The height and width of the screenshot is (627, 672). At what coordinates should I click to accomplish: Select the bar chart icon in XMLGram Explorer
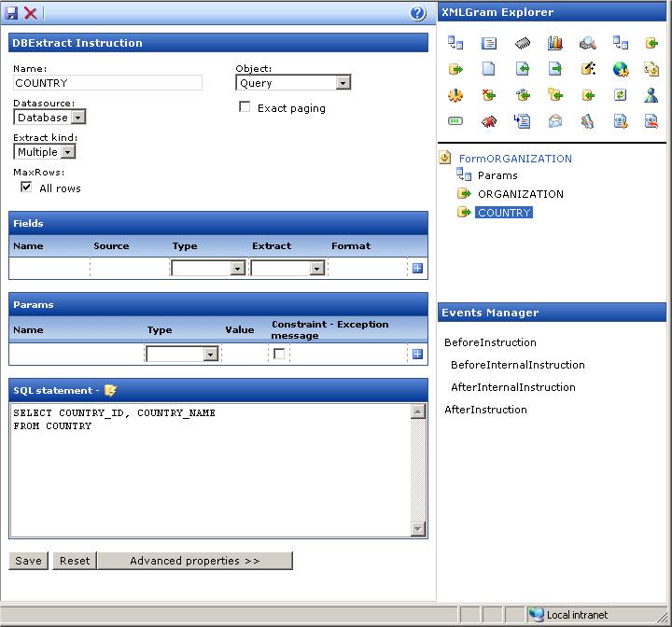pyautogui.click(x=554, y=43)
